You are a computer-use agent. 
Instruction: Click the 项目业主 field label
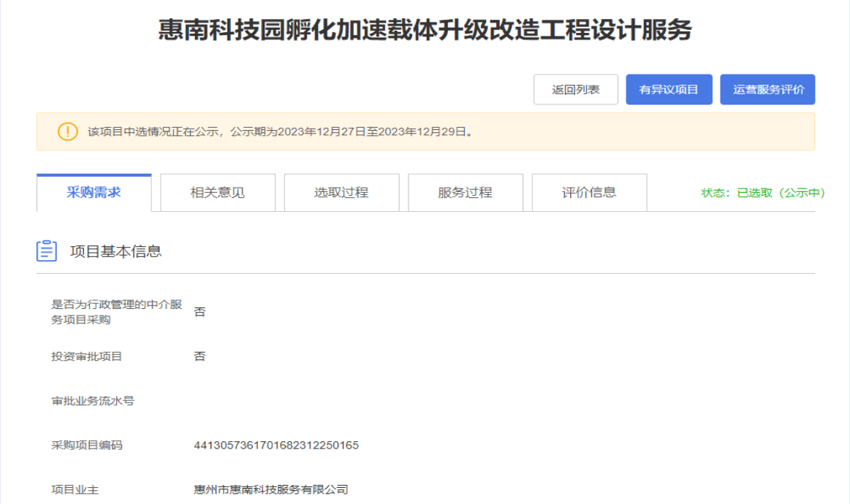pyautogui.click(x=75, y=489)
